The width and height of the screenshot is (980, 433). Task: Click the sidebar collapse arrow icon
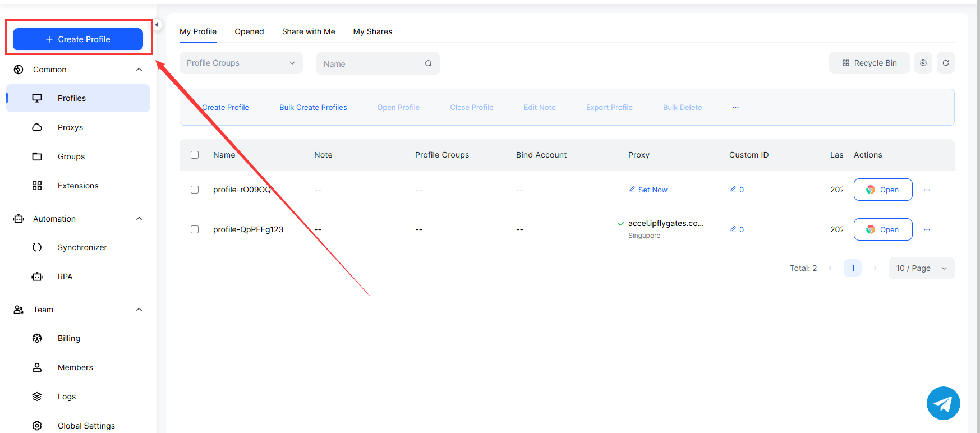pyautogui.click(x=157, y=25)
